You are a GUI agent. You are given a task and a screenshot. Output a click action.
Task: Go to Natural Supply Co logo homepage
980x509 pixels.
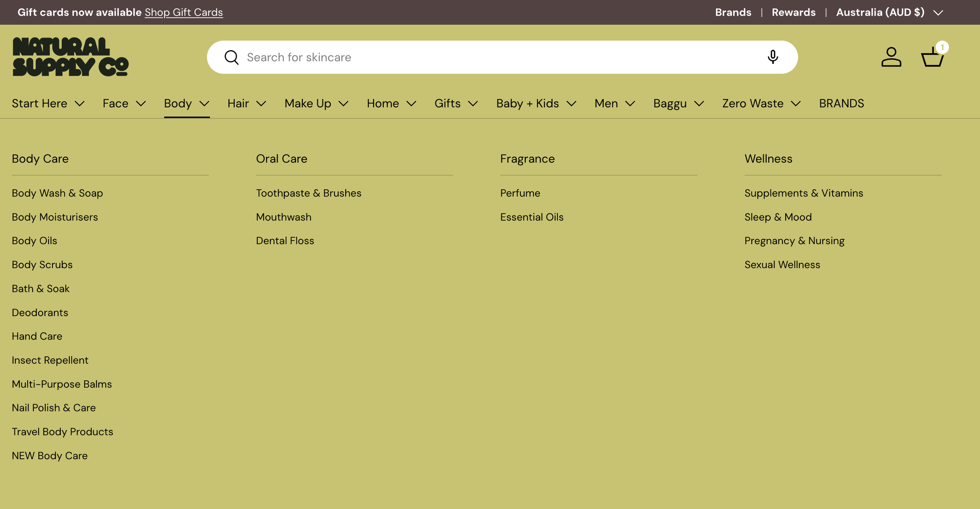click(x=71, y=57)
